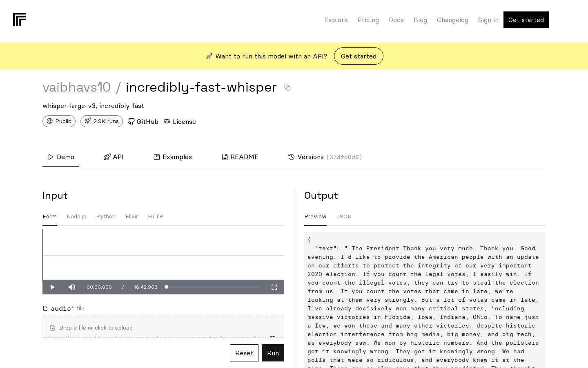This screenshot has height=368, width=588.
Task: Reset the input form
Action: pos(244,353)
